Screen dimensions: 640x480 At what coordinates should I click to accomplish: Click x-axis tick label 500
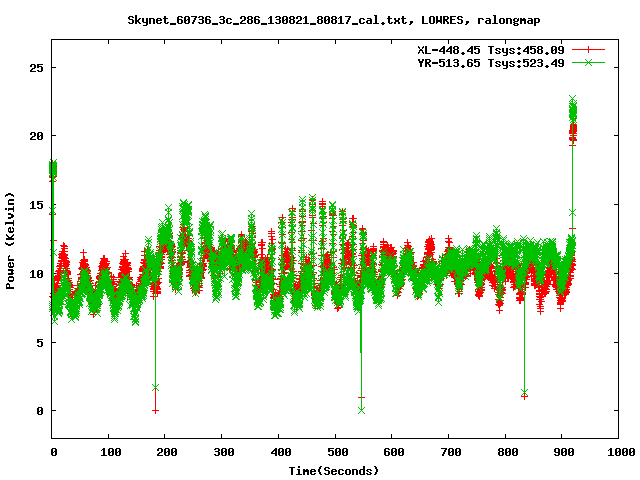pyautogui.click(x=337, y=452)
